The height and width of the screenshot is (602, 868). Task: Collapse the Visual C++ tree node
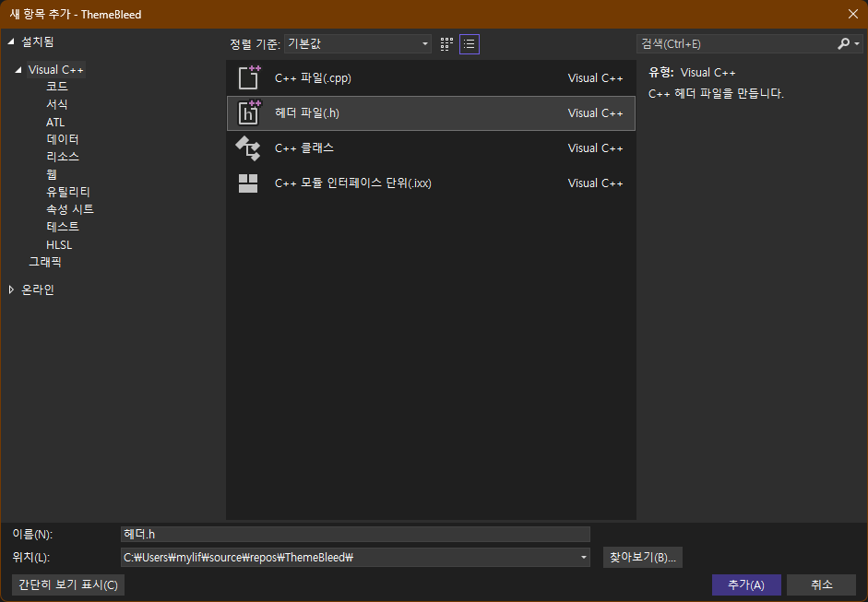18,70
